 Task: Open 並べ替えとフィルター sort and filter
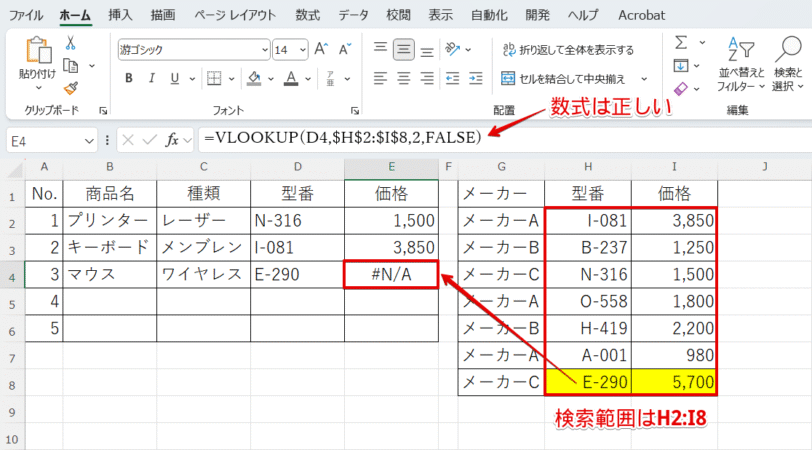pyautogui.click(x=741, y=64)
